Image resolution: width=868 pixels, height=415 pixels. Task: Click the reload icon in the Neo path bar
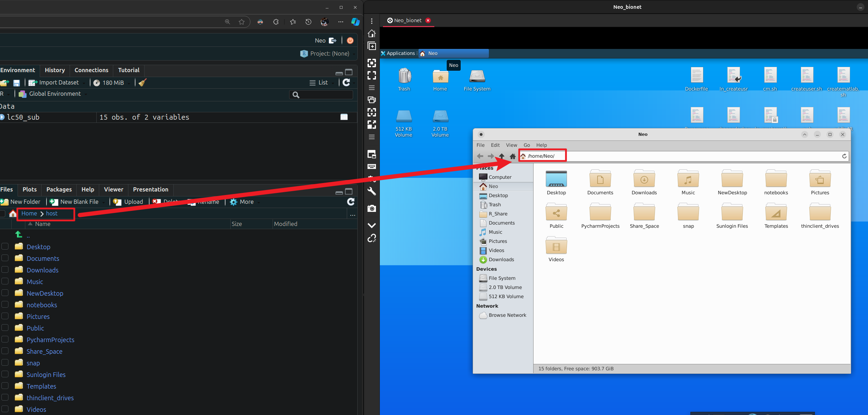coord(844,156)
